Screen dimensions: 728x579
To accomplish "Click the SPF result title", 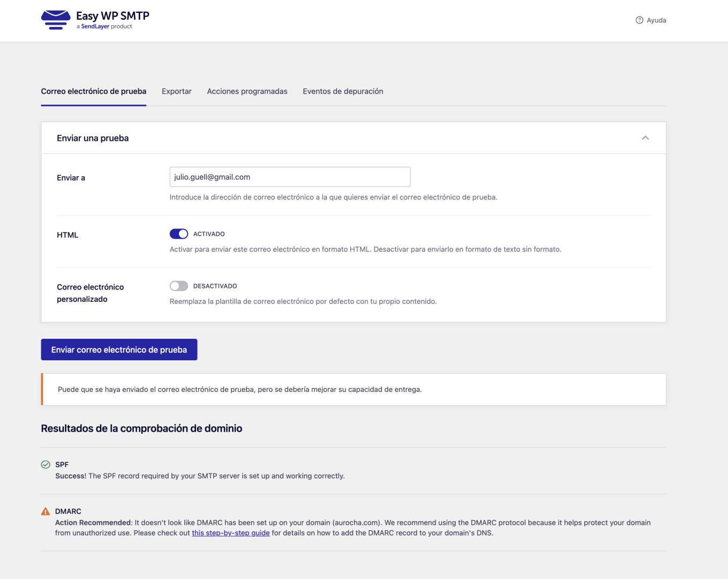I will pos(62,465).
